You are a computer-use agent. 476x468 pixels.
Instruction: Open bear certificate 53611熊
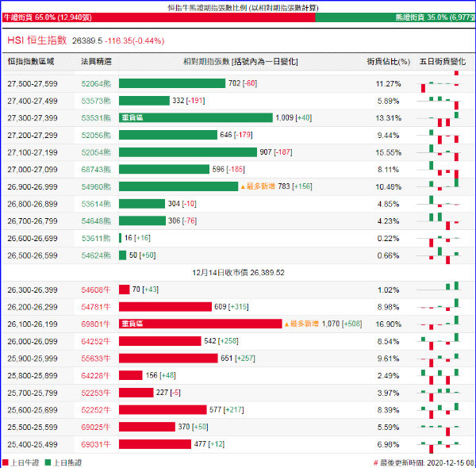[x=96, y=238]
